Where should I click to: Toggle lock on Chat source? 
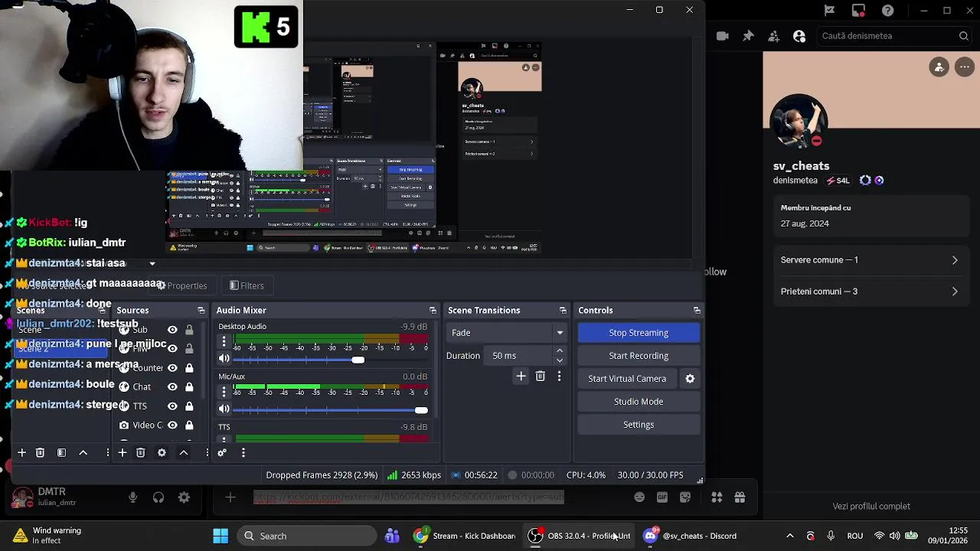(189, 387)
